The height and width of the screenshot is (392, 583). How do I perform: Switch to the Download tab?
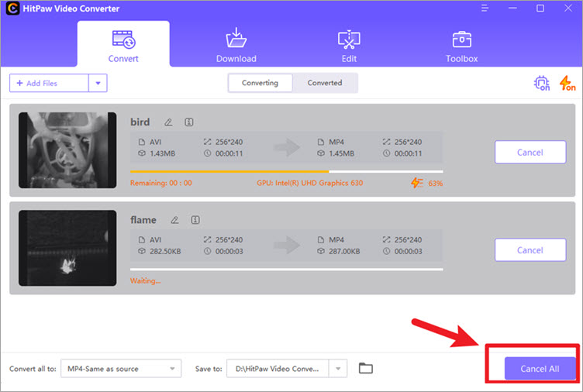236,46
